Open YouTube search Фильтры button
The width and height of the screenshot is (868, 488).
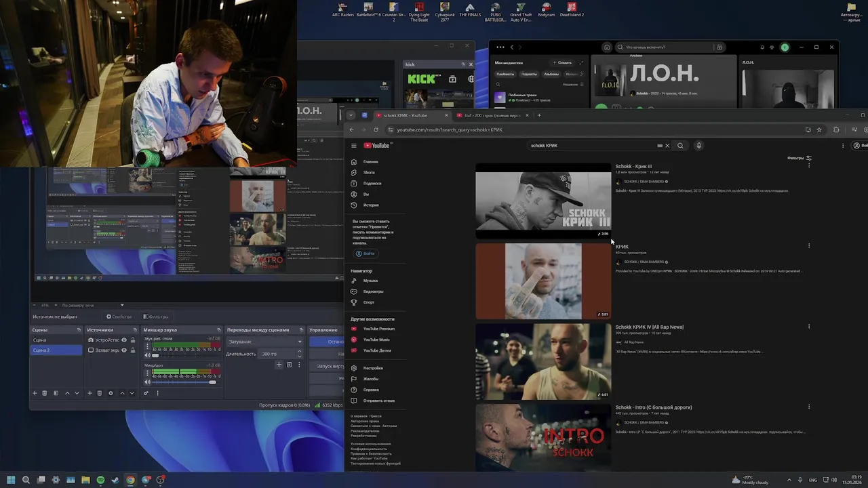pos(800,158)
